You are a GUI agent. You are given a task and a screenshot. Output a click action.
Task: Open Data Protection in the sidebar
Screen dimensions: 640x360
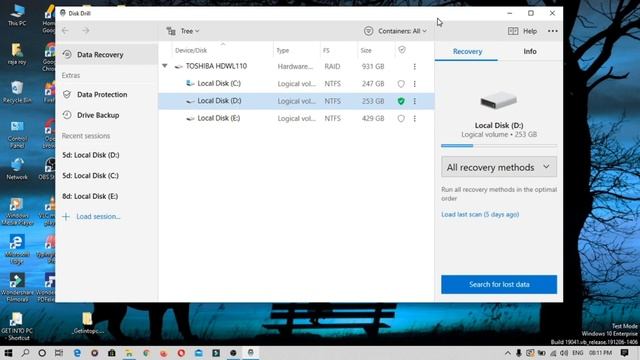tap(107, 94)
